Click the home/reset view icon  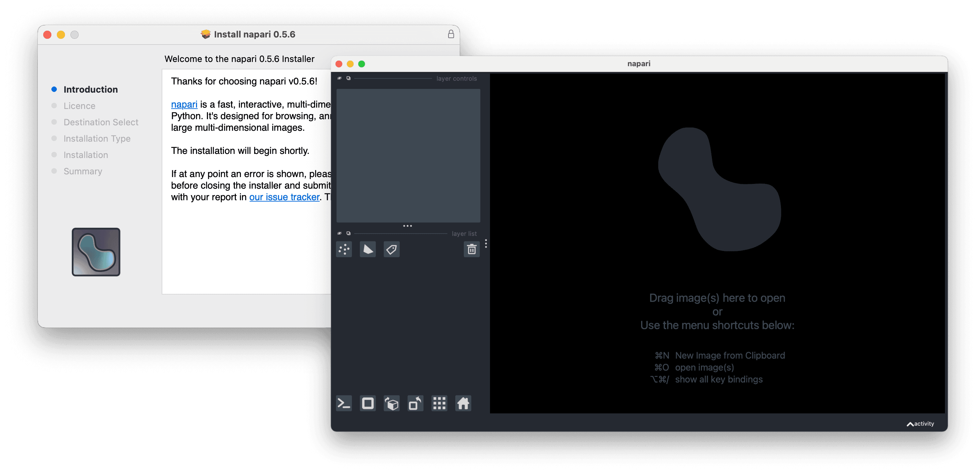pos(464,403)
